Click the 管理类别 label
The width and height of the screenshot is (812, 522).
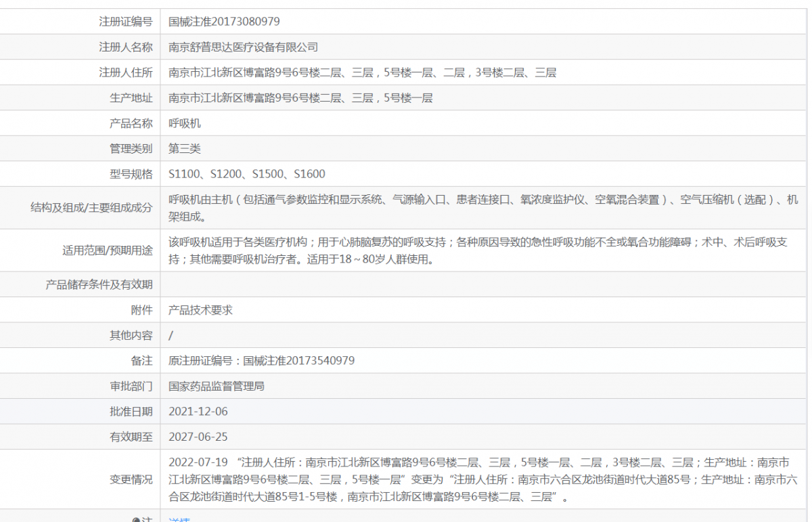(131, 148)
